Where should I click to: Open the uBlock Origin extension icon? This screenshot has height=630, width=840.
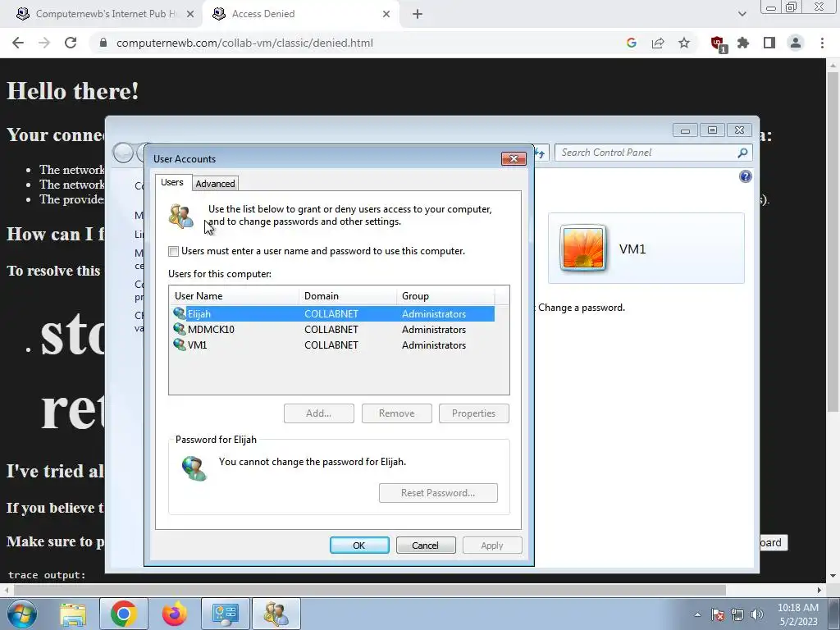coord(718,44)
